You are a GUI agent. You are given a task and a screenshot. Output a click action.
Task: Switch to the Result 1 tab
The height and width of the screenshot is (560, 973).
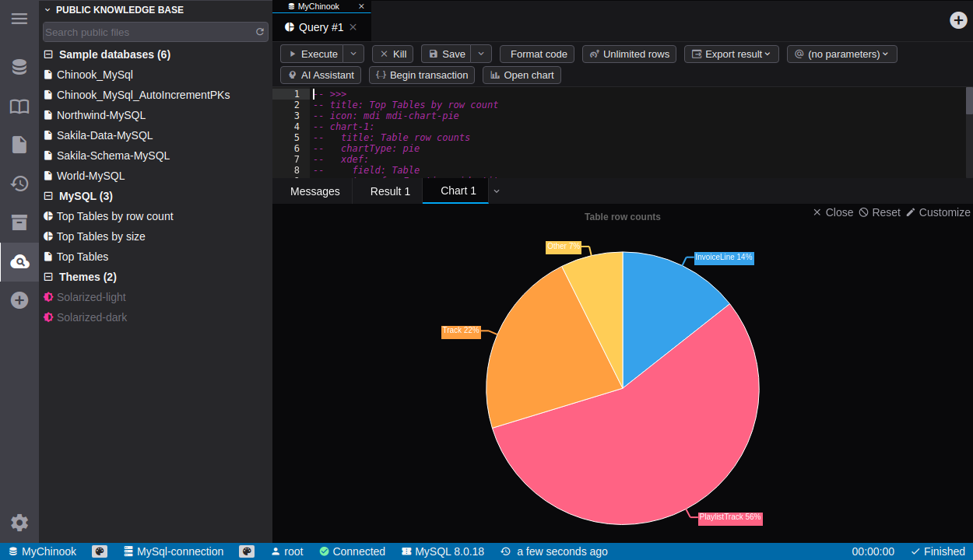[390, 191]
